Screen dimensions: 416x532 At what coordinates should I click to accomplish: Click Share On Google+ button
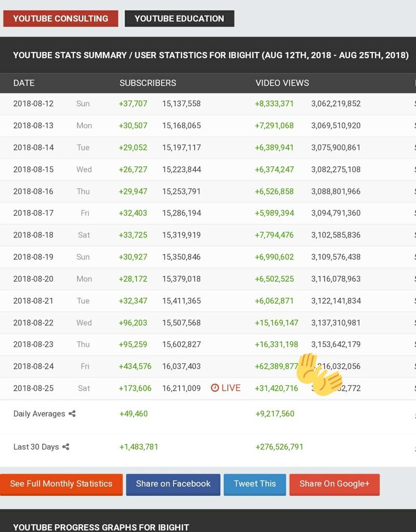coord(334,484)
